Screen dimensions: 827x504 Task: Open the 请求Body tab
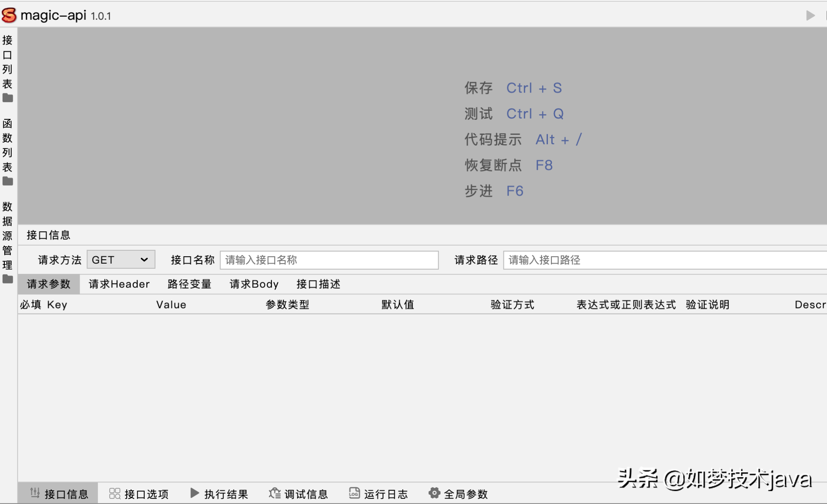(254, 284)
